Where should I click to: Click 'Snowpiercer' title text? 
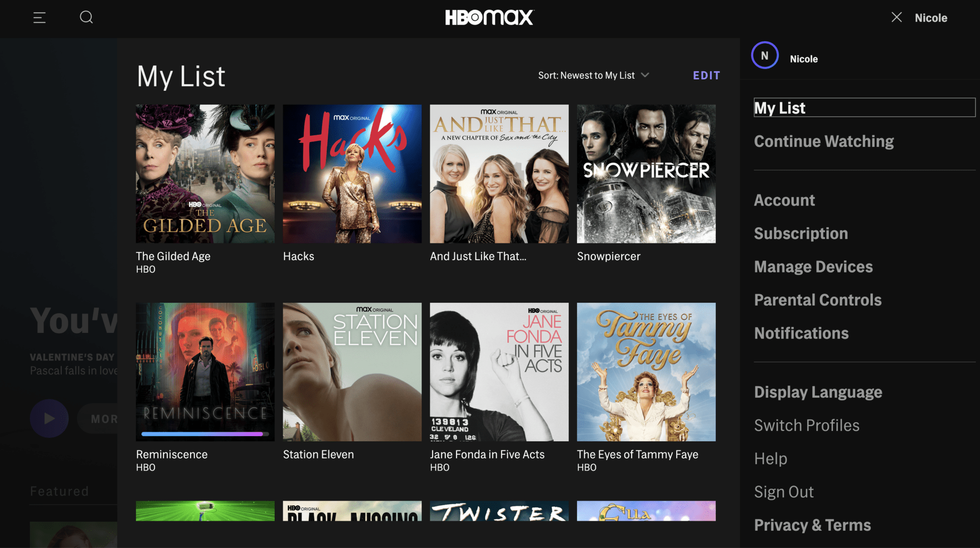pos(609,256)
